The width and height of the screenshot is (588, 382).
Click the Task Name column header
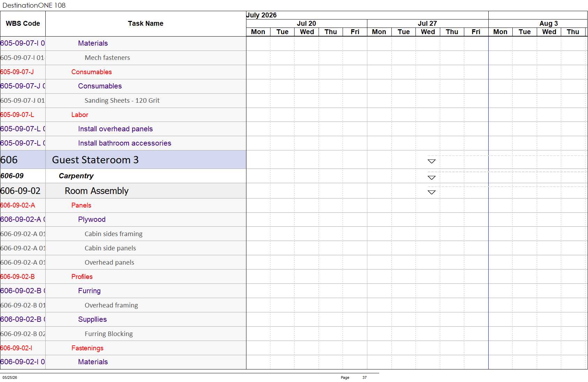click(x=146, y=23)
